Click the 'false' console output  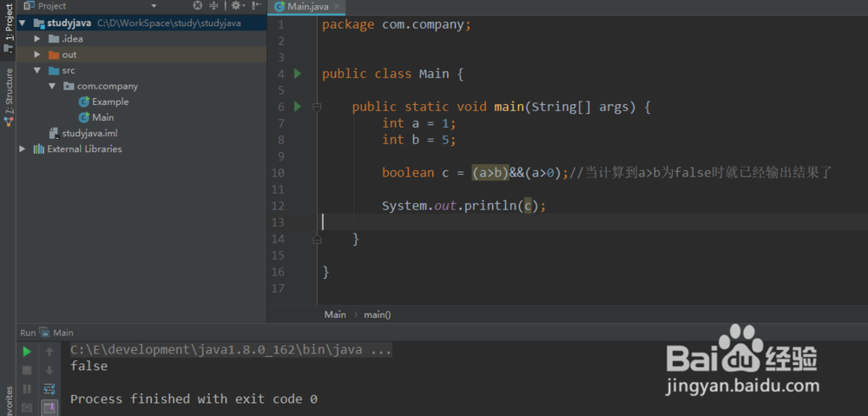89,366
